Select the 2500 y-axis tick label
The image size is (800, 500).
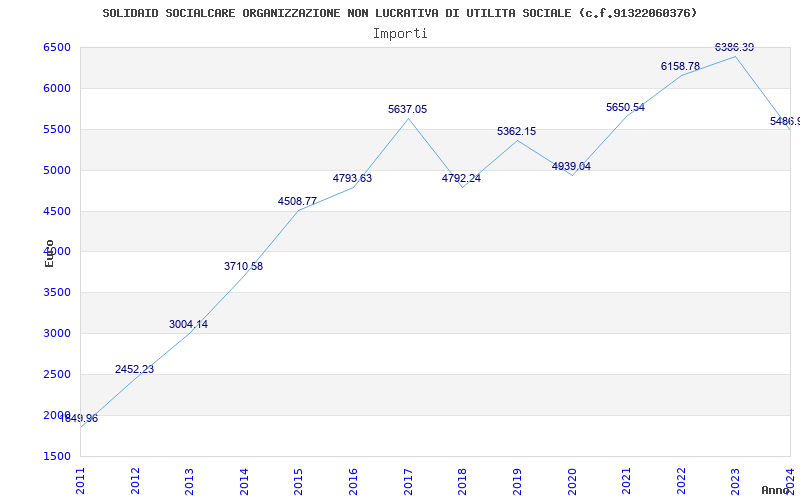click(57, 374)
